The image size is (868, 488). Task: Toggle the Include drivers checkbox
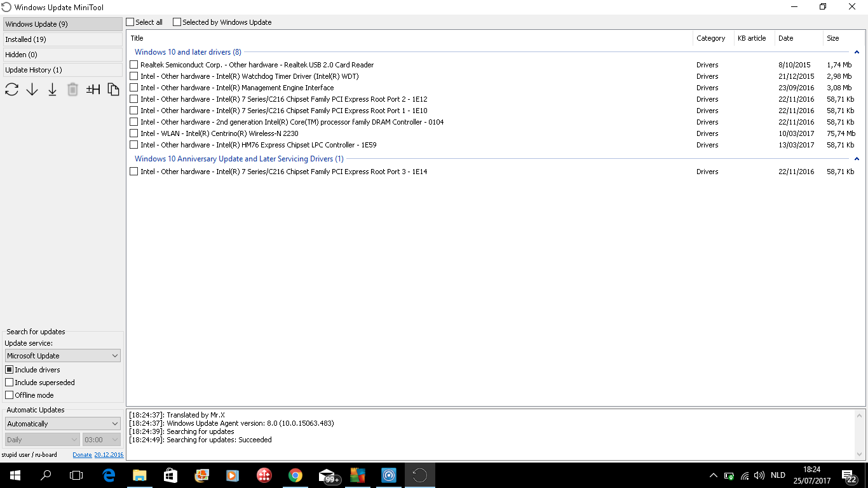[10, 370]
